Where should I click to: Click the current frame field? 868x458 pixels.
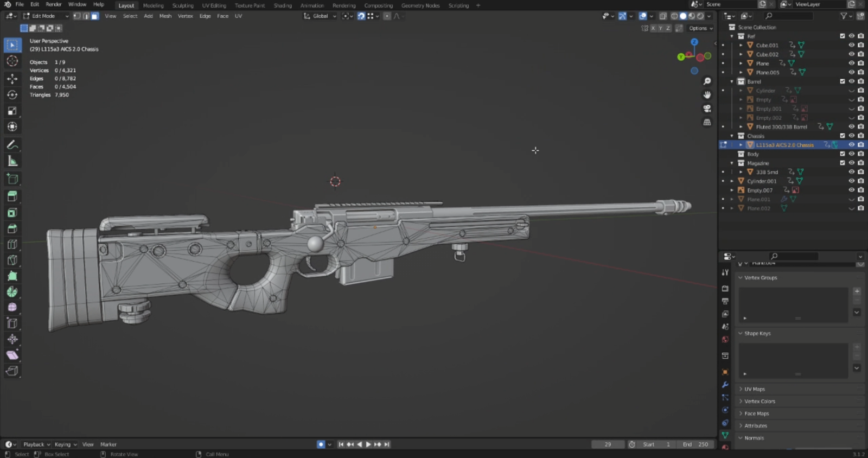(608, 444)
